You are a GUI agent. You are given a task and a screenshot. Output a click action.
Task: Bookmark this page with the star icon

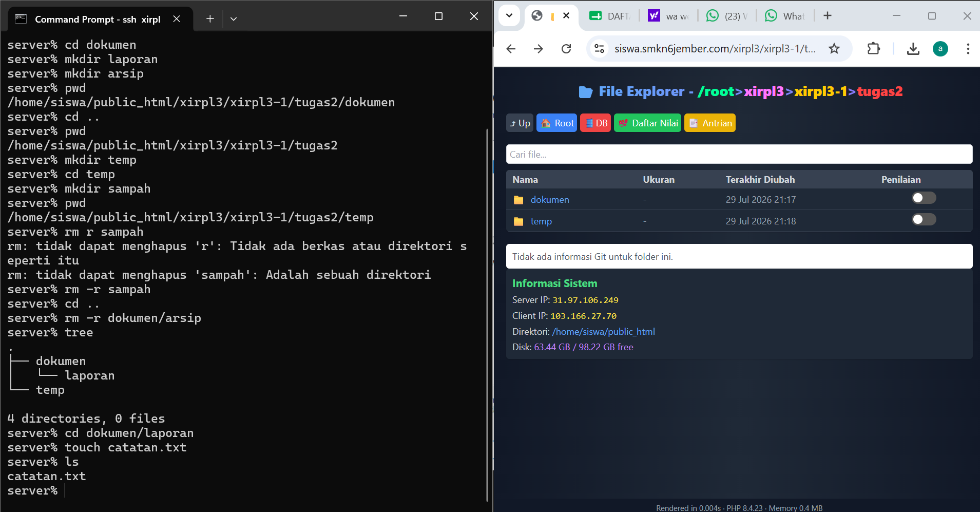click(x=834, y=49)
